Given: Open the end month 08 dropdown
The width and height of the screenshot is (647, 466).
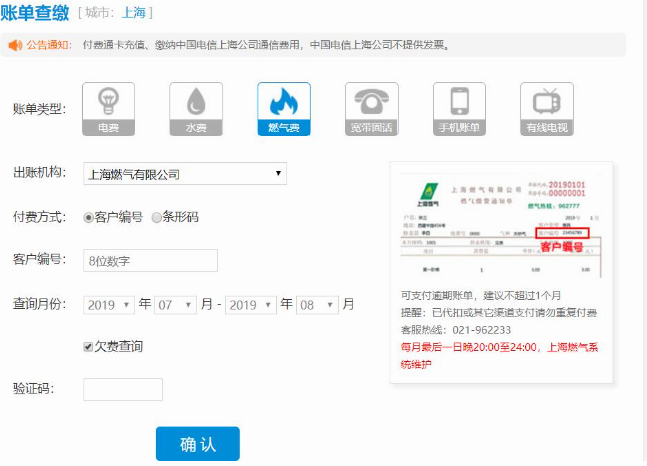Looking at the screenshot, I should point(317,305).
